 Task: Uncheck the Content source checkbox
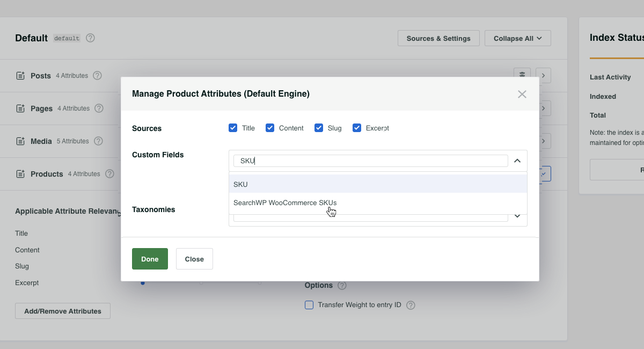tap(270, 128)
